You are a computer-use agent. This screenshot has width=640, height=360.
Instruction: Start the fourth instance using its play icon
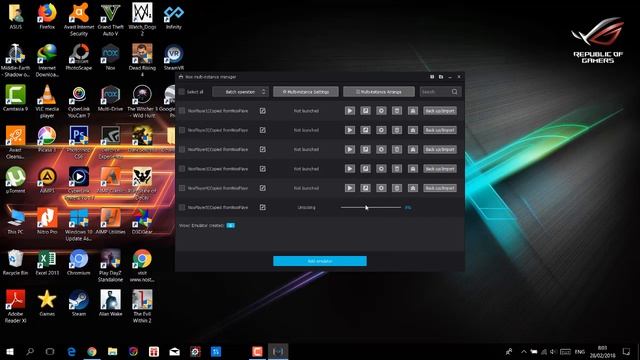coord(350,169)
